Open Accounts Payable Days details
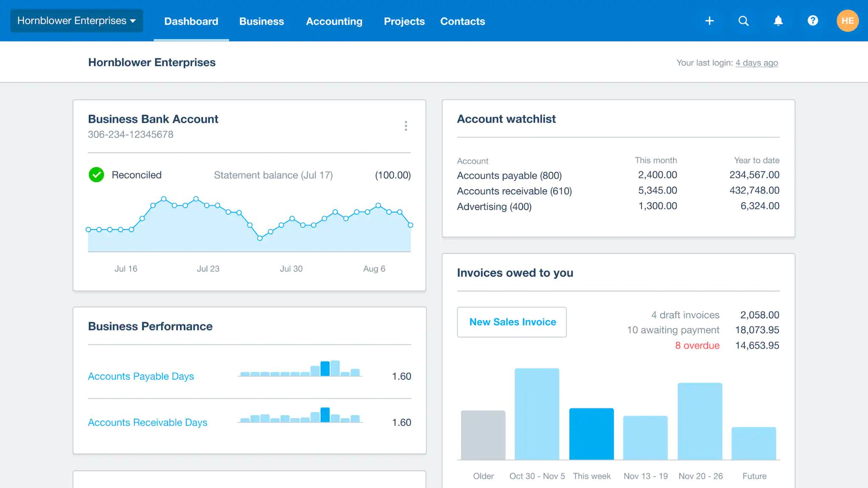The width and height of the screenshot is (868, 488). point(141,376)
